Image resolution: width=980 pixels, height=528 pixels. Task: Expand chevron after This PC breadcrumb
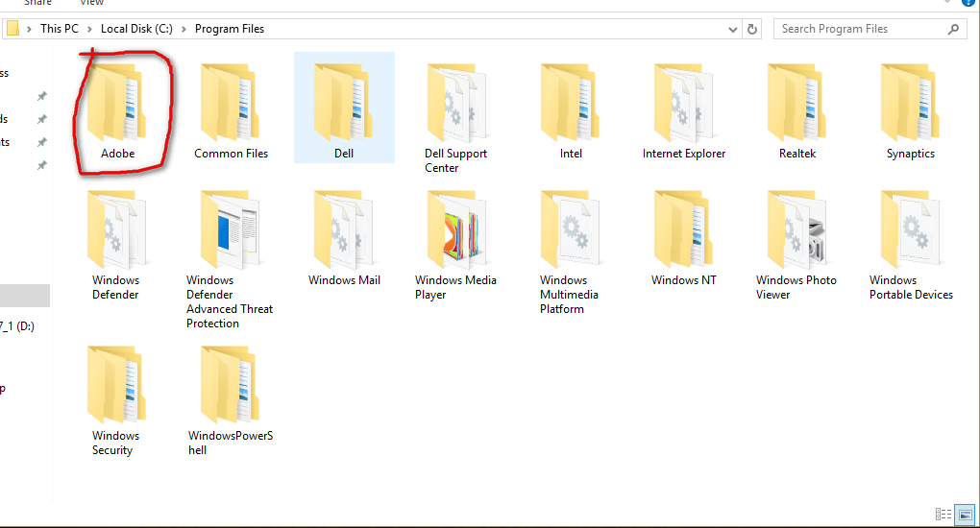click(x=89, y=30)
